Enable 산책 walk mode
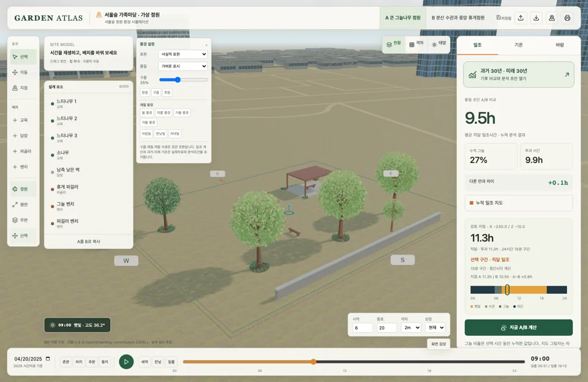 [x=23, y=235]
